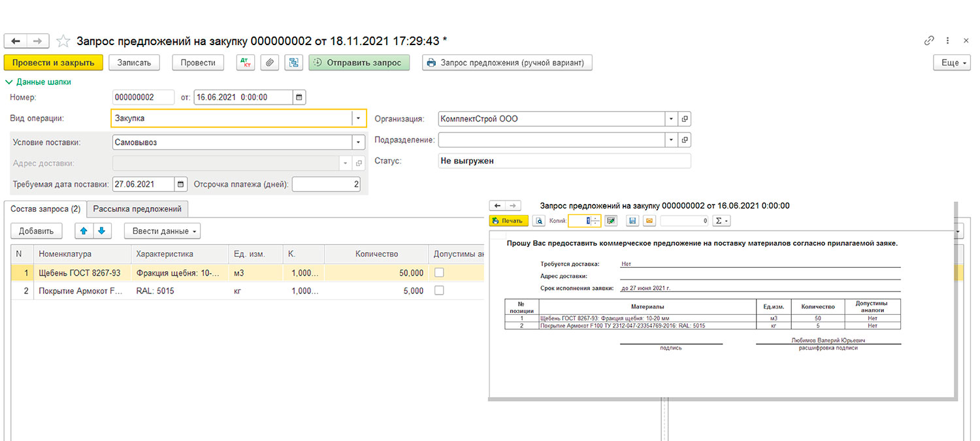
Task: Open the Условие поставки dropdown list
Action: coord(359,142)
